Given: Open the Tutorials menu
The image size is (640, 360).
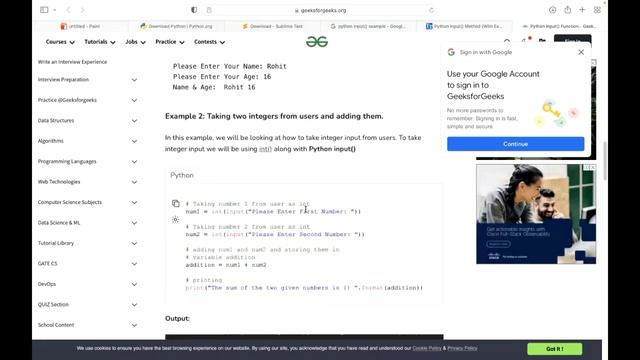Looking at the screenshot, I should click(x=100, y=42).
